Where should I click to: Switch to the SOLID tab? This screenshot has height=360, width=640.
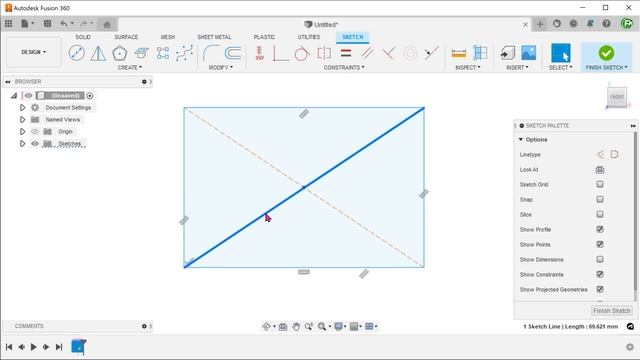(x=83, y=37)
